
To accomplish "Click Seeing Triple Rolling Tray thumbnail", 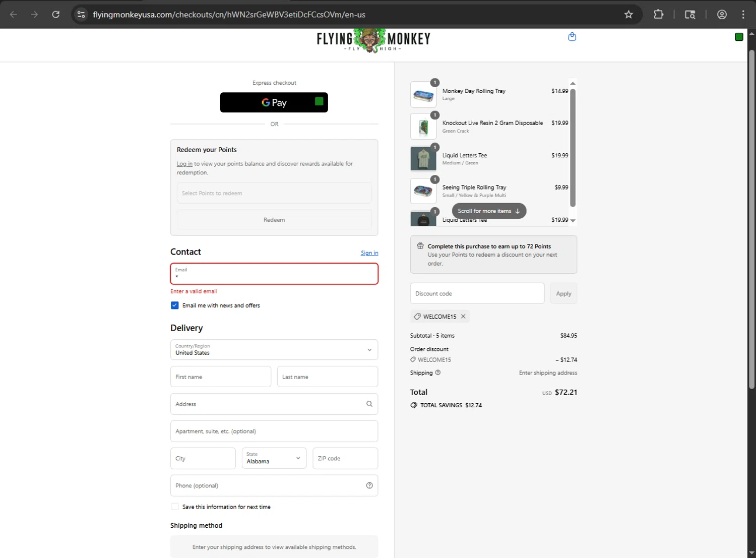I will click(423, 191).
